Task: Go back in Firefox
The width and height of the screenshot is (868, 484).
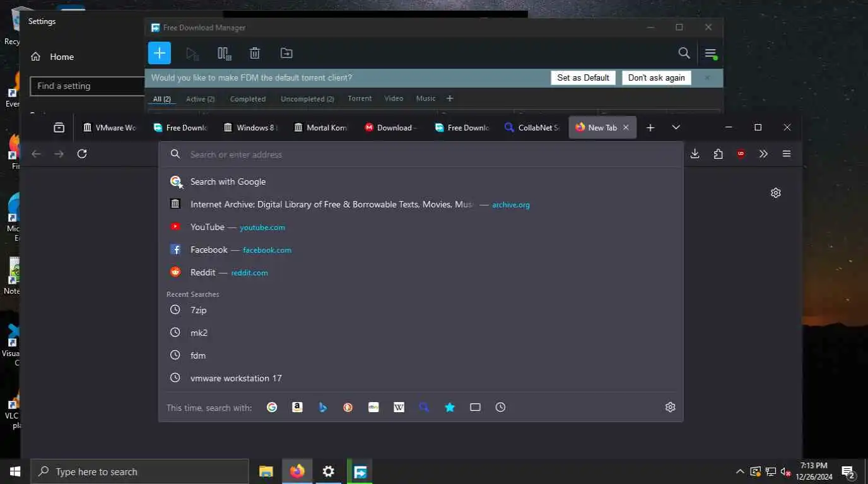Action: pyautogui.click(x=36, y=154)
